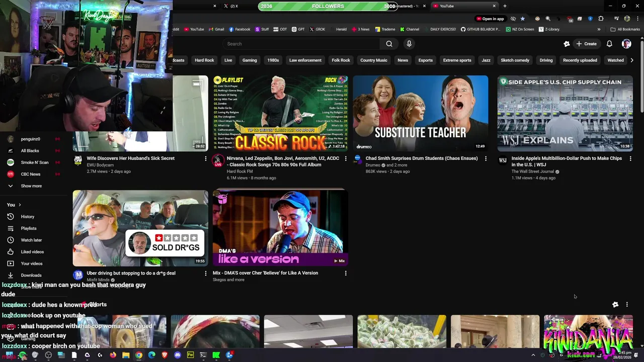Select the Esports filter chip
This screenshot has width=644, height=362.
click(426, 60)
